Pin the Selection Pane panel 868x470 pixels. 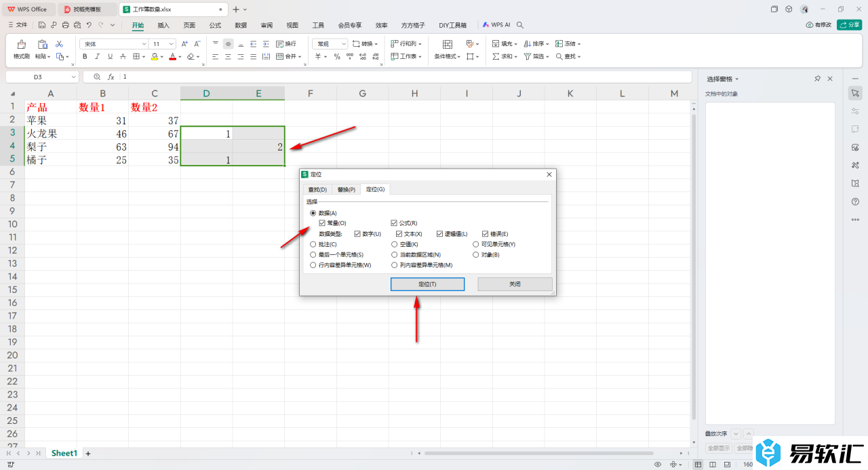coord(817,79)
